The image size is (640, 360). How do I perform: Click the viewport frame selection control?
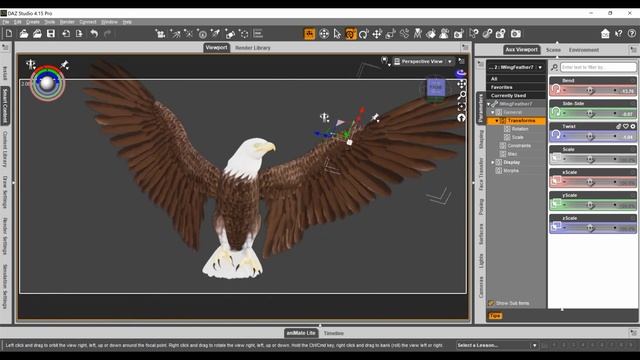(x=462, y=107)
